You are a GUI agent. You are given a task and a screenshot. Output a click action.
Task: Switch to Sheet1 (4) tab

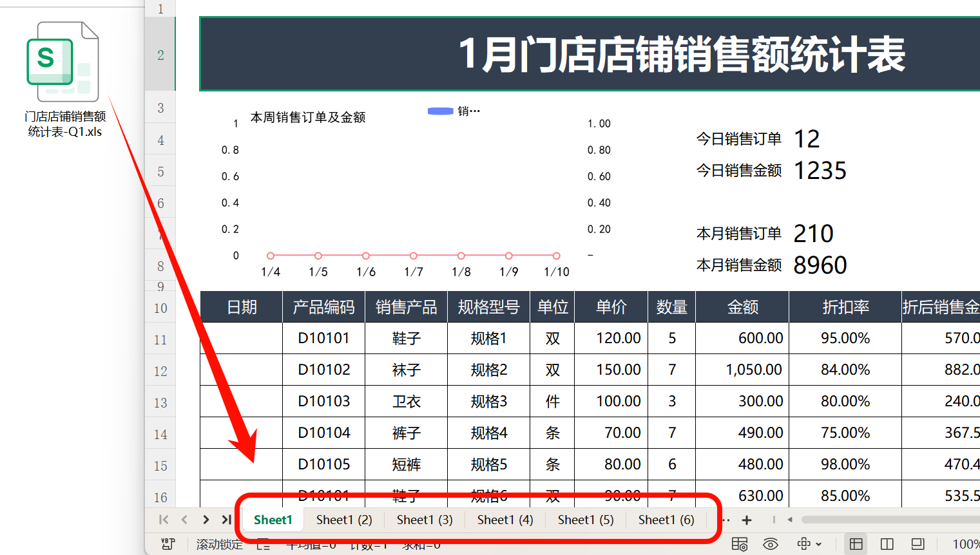504,520
